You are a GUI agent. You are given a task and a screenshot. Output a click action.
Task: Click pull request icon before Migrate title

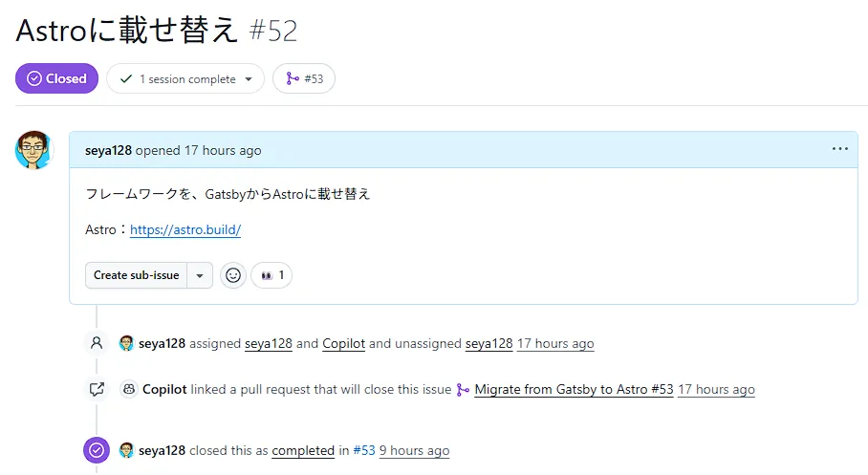click(463, 390)
